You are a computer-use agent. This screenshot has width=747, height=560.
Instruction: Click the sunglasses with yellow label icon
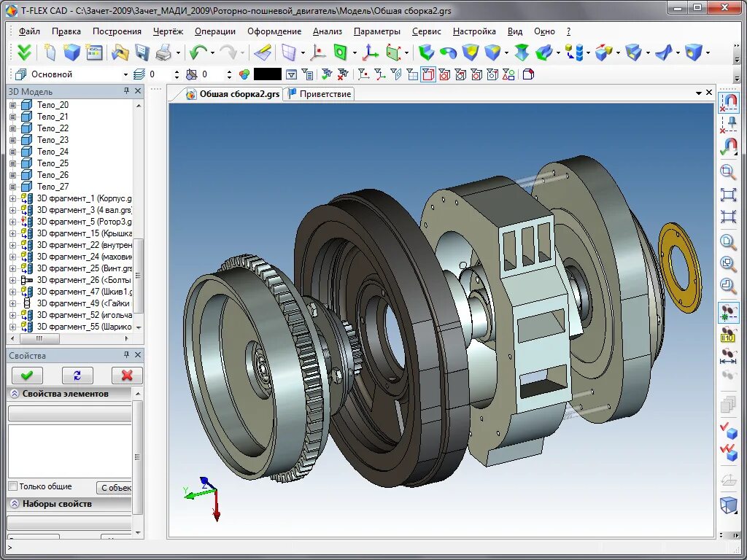pos(729,334)
